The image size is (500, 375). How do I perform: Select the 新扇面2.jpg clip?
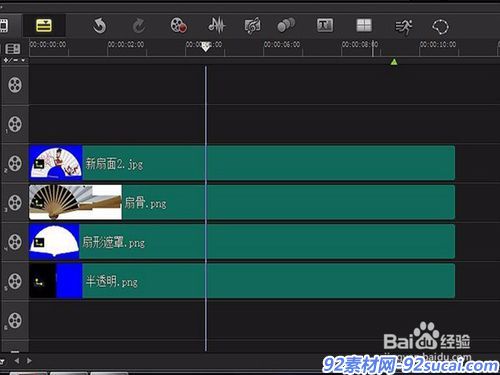[242, 163]
